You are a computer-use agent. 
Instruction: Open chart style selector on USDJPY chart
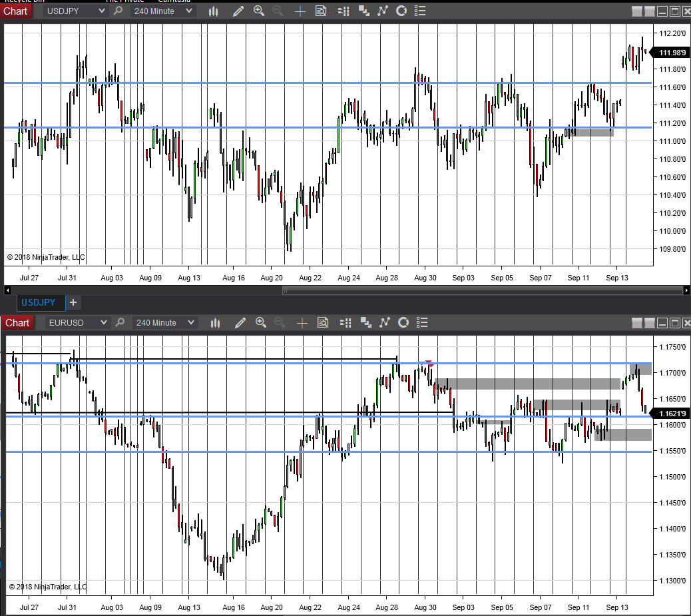[213, 11]
